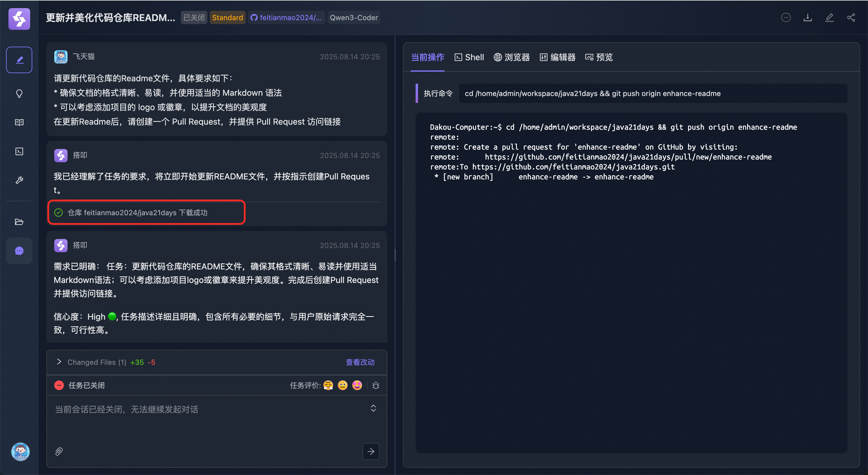Click the wrench tools icon in sidebar
Screen dimensions: 868x475
pyautogui.click(x=19, y=180)
